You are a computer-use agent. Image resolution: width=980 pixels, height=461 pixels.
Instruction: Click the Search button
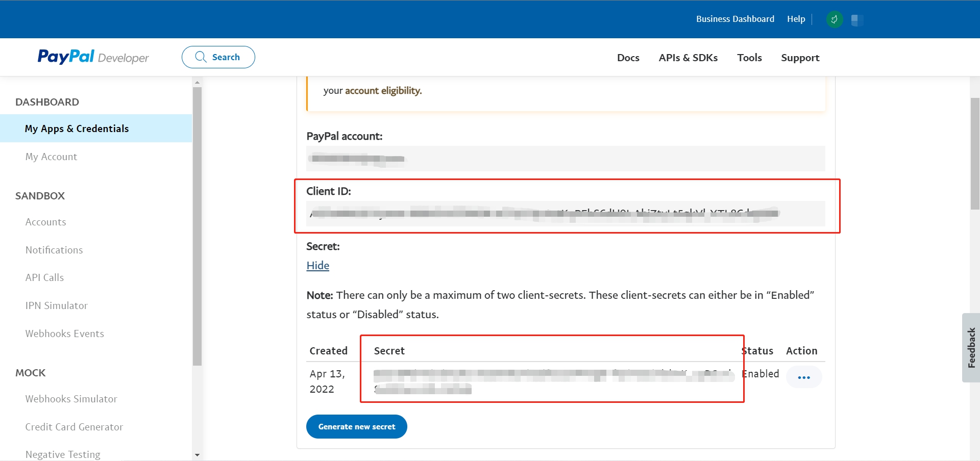point(218,57)
